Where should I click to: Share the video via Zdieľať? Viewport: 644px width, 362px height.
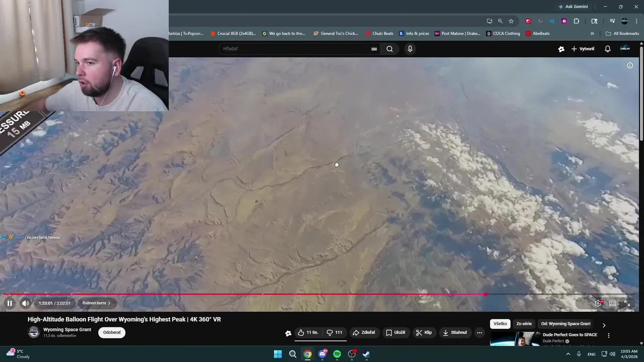coord(364,332)
